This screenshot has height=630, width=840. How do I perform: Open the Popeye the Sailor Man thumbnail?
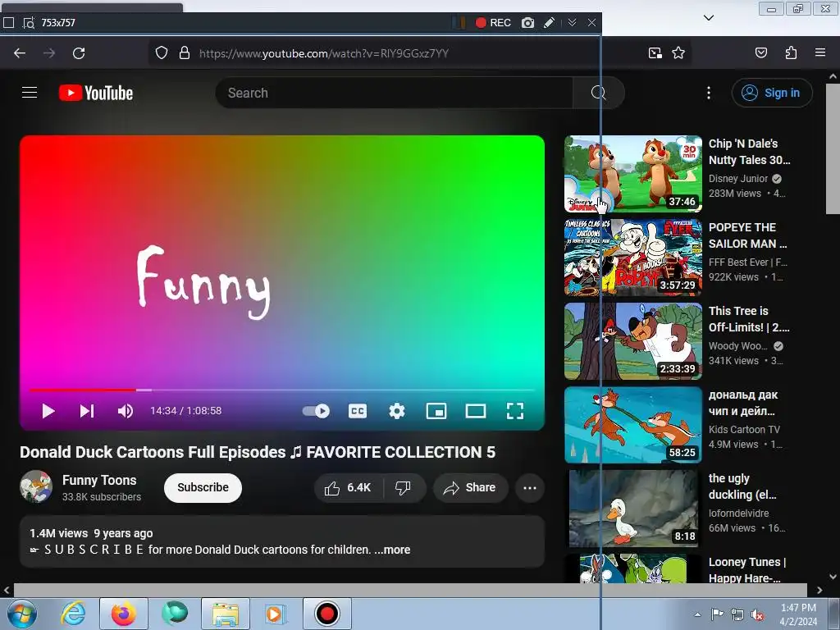point(632,258)
